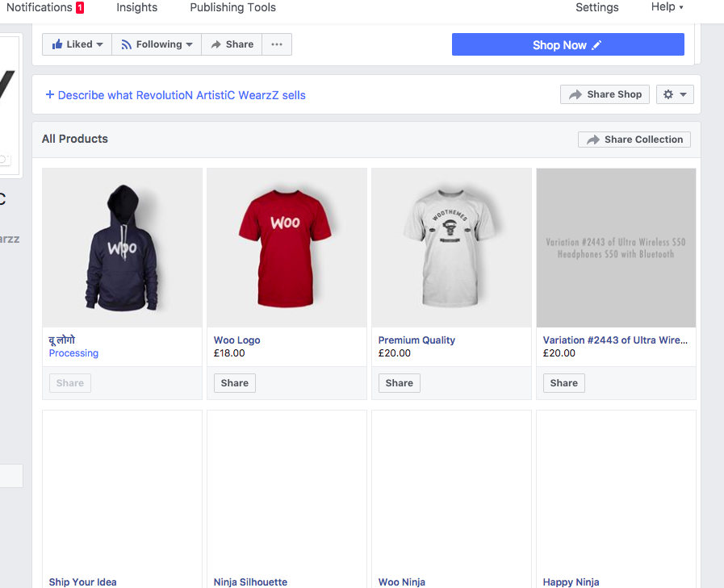Click the £18.00 price text
The height and width of the screenshot is (588, 724).
coord(229,353)
